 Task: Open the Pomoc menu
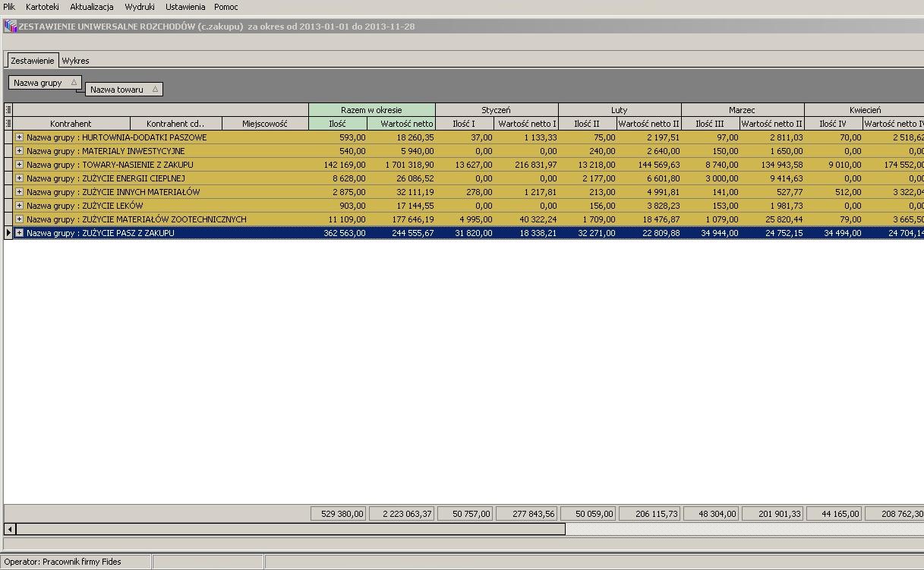click(226, 7)
